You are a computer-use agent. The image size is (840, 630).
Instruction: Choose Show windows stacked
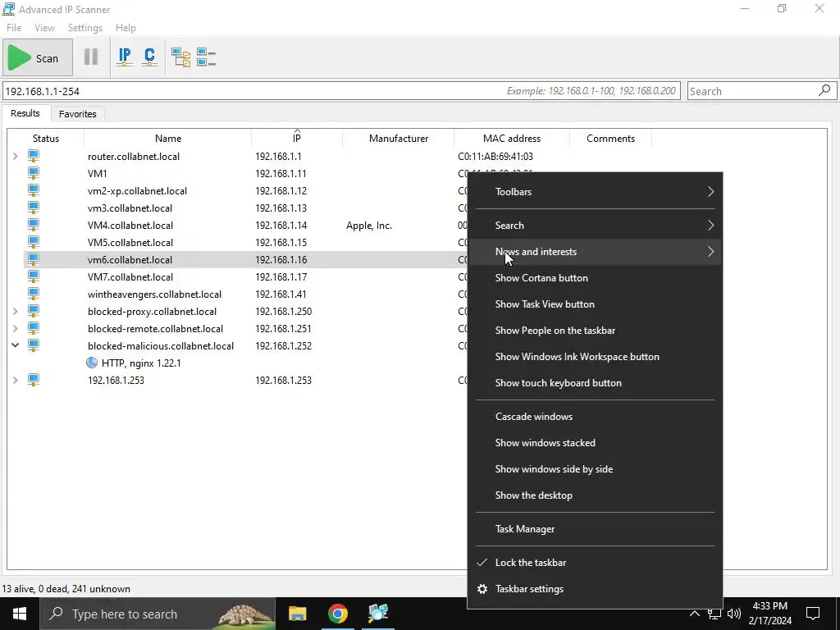(x=595, y=442)
